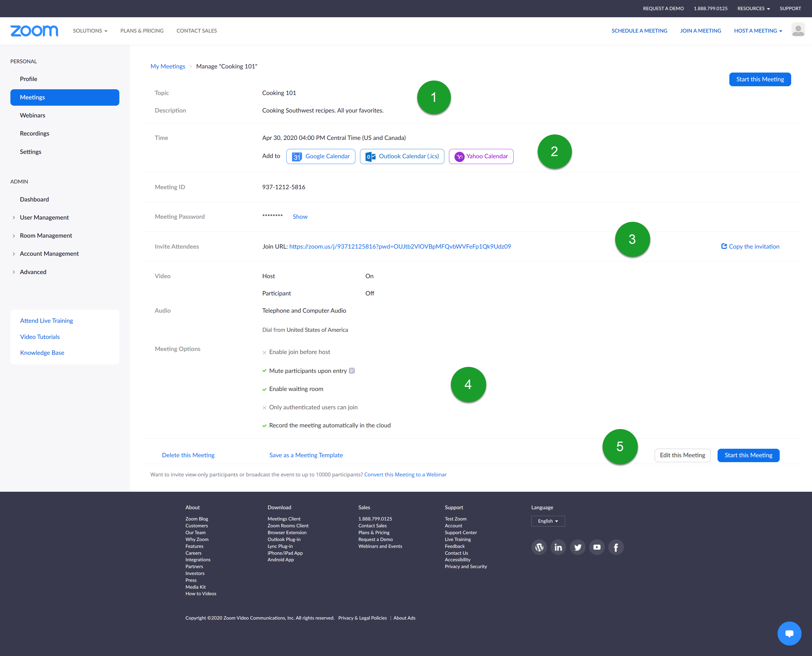The height and width of the screenshot is (656, 812).
Task: Open the Solutions dropdown menu
Action: (90, 31)
